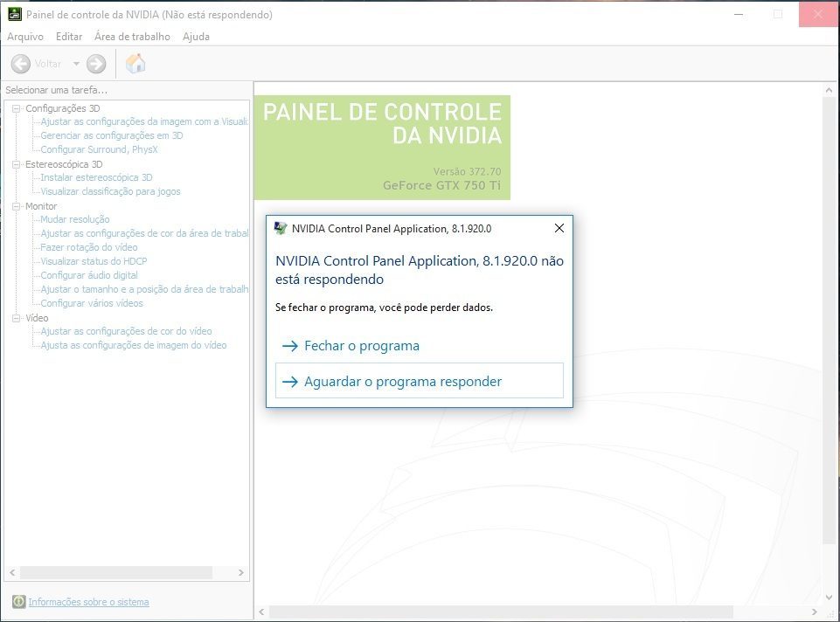Image resolution: width=840 pixels, height=622 pixels.
Task: Click the task tree scroll right arrow
Action: [x=241, y=573]
